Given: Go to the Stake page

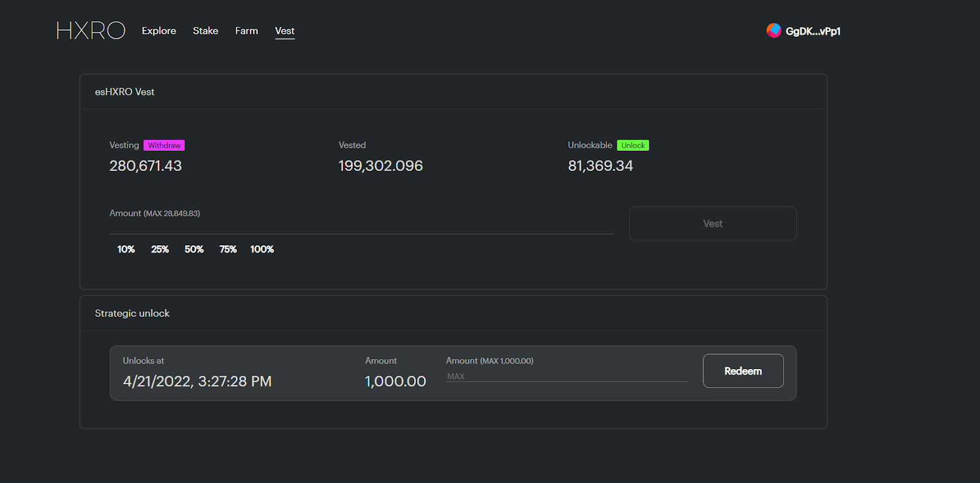Looking at the screenshot, I should click(205, 31).
